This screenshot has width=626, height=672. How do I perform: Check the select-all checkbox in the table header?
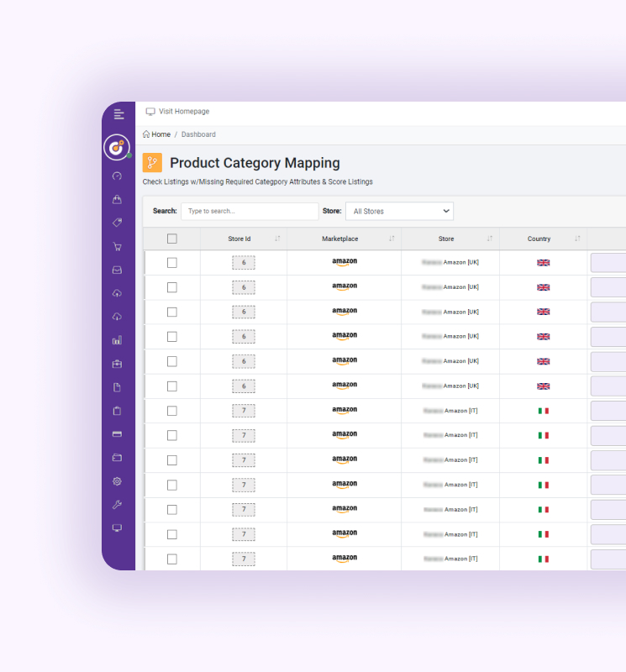(172, 239)
